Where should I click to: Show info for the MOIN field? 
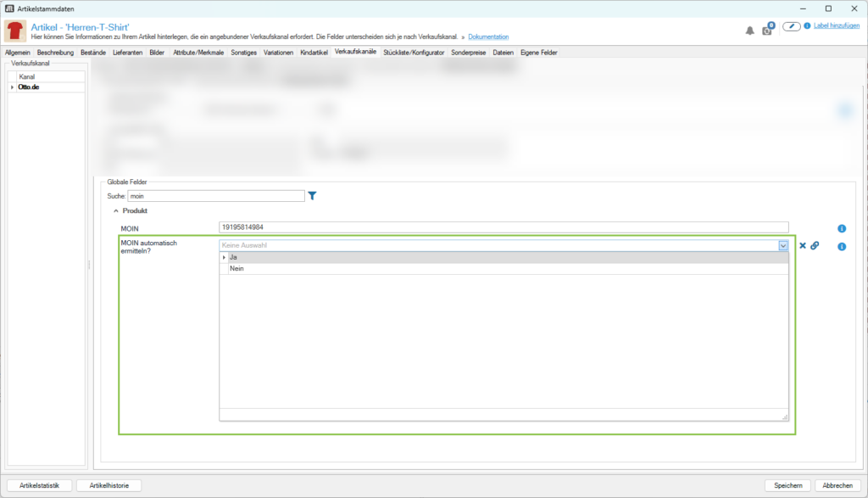[x=842, y=228]
